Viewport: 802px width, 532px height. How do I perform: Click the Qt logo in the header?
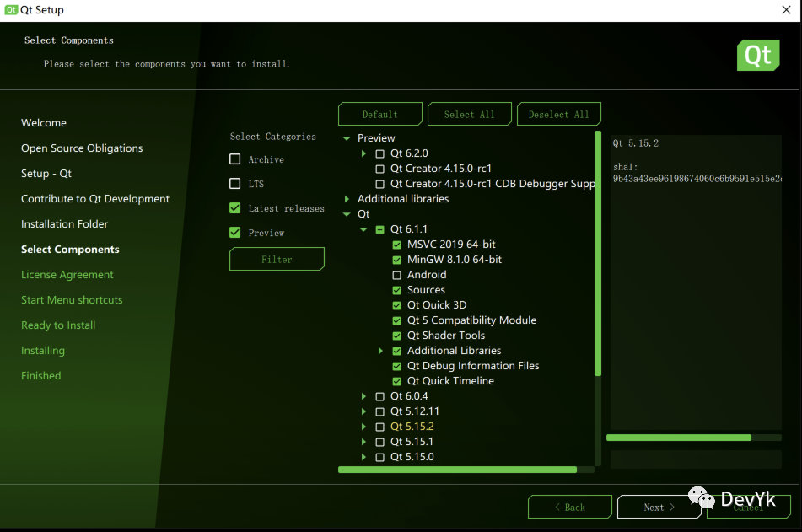click(756, 56)
